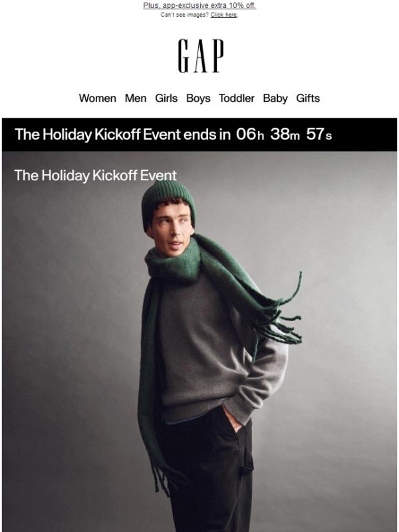Click the GAP logo

click(x=201, y=56)
